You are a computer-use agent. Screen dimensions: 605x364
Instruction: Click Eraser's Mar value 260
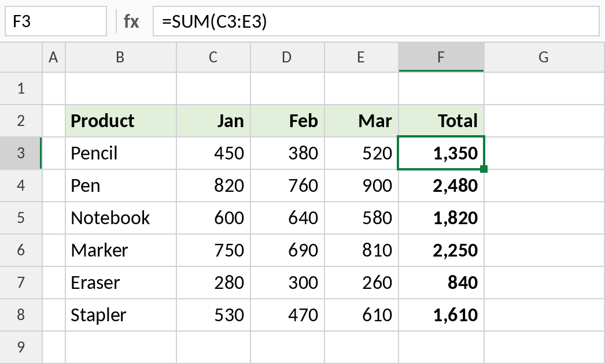[x=361, y=283]
